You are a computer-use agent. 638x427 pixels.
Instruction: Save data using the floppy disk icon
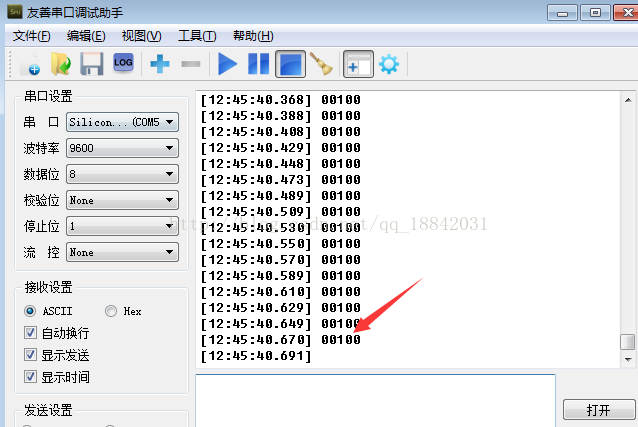(92, 64)
